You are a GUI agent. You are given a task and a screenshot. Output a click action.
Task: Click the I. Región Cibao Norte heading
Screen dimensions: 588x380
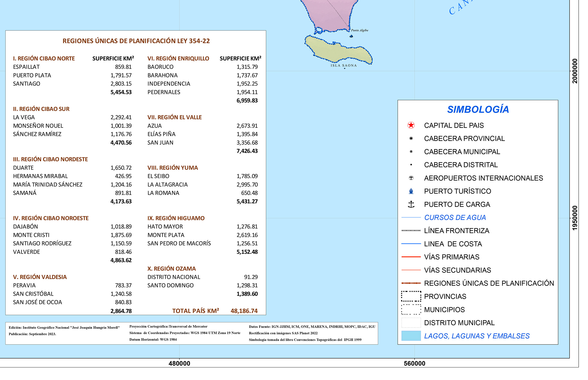tap(44, 58)
